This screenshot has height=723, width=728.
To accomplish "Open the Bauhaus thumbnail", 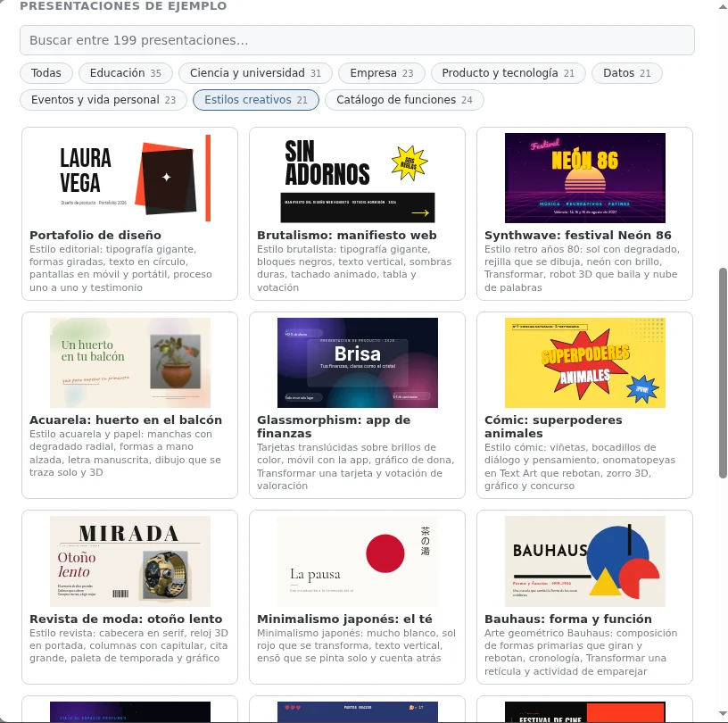I will [x=585, y=561].
